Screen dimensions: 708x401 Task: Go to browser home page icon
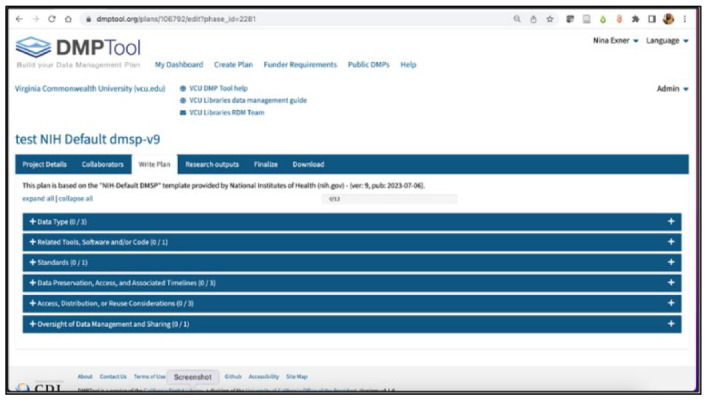[x=68, y=19]
